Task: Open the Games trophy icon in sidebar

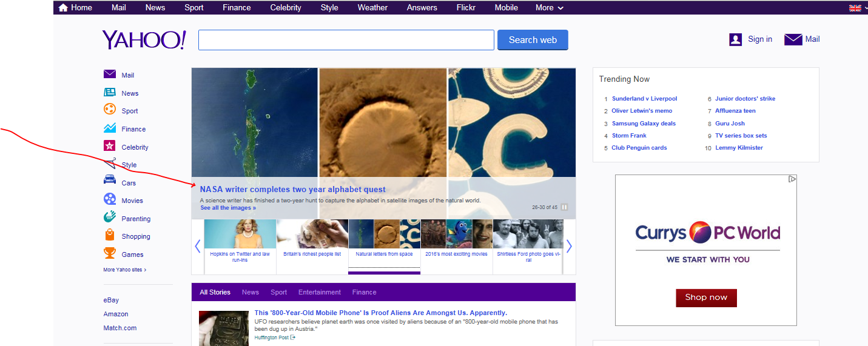Action: [x=110, y=253]
